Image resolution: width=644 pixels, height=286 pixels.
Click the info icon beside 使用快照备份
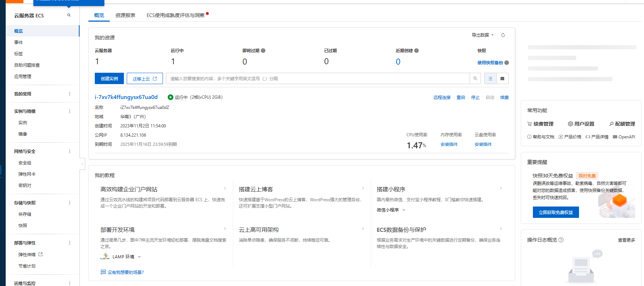tap(507, 63)
